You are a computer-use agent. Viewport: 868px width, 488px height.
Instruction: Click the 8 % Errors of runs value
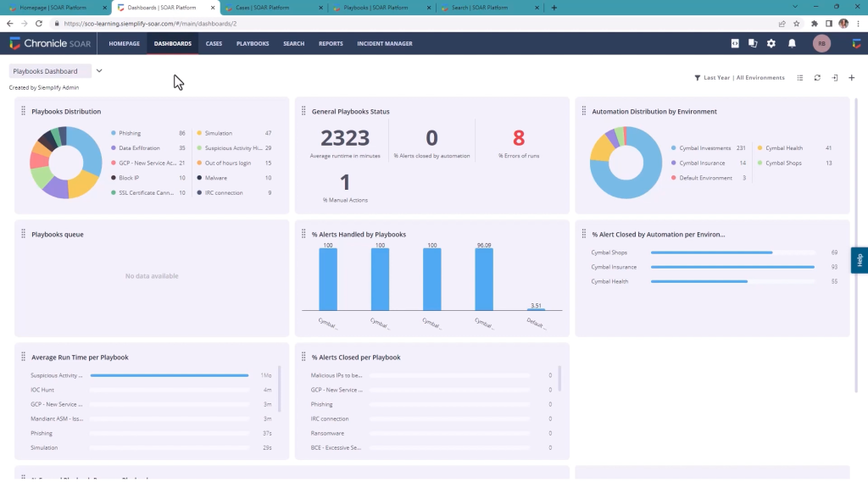click(519, 138)
